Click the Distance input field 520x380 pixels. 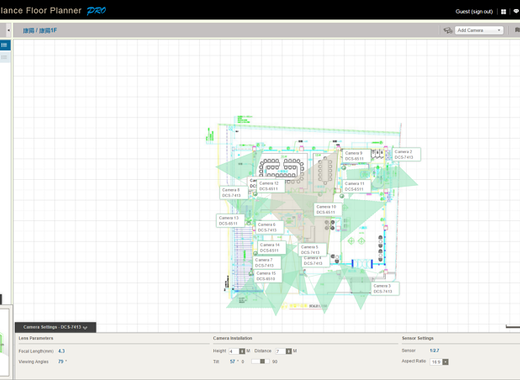(281, 351)
